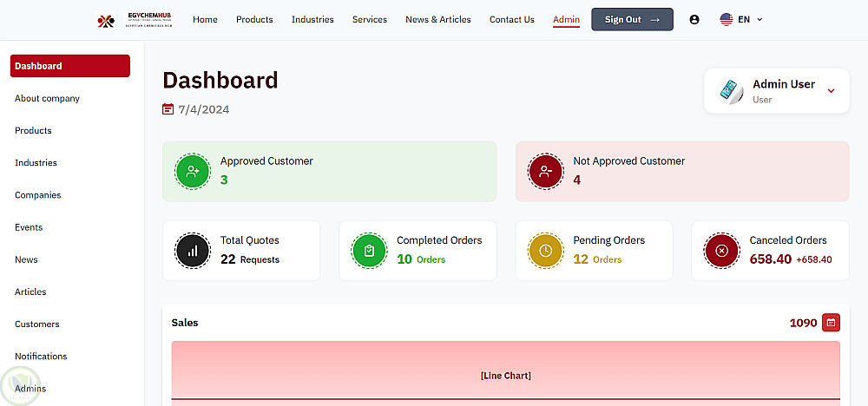Open Industries in the sidebar
The width and height of the screenshot is (868, 406).
pyautogui.click(x=36, y=162)
